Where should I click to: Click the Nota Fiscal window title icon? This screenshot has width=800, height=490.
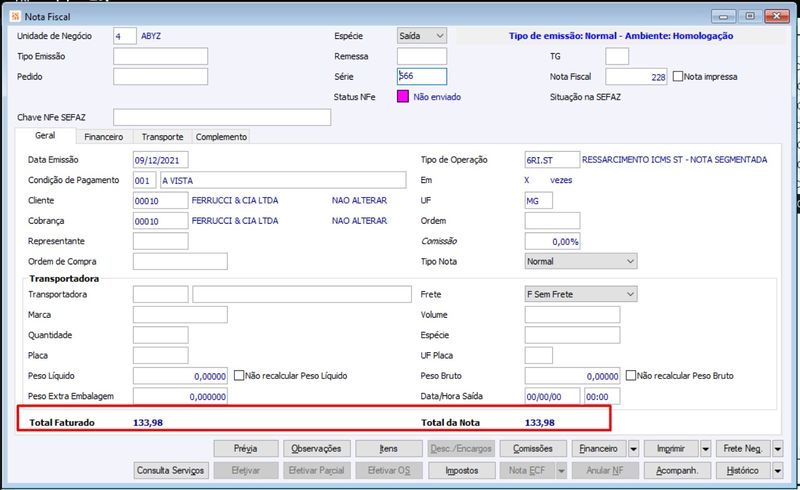point(14,17)
